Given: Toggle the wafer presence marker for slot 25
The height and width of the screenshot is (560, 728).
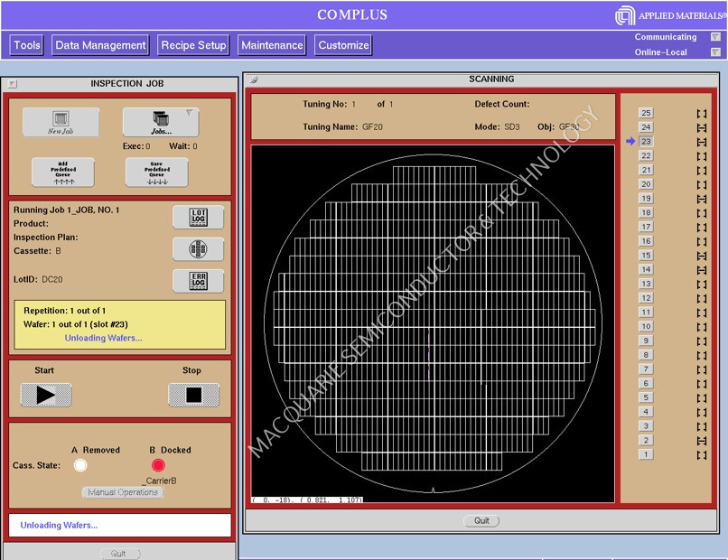Looking at the screenshot, I should 701,113.
